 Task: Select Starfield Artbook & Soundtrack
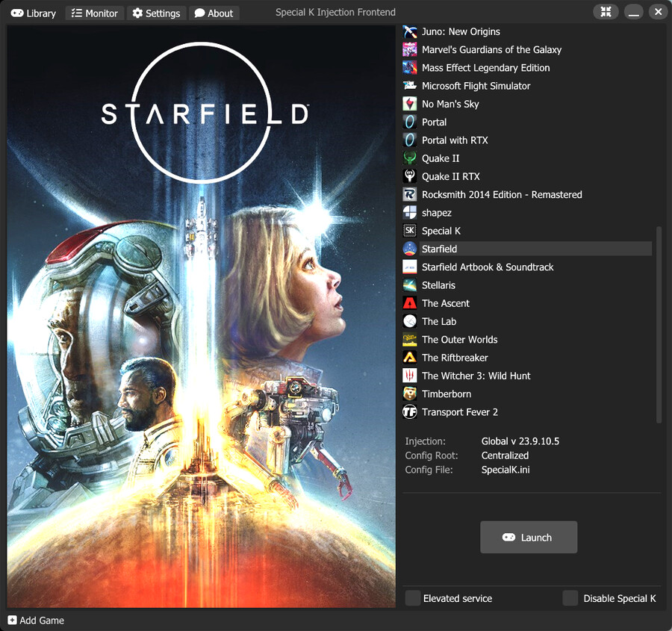point(488,267)
